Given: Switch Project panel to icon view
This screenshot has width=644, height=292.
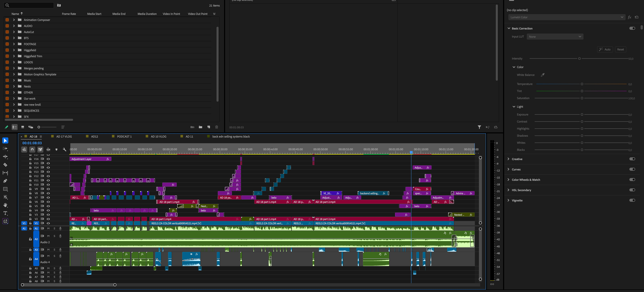Looking at the screenshot, I should [23, 127].
